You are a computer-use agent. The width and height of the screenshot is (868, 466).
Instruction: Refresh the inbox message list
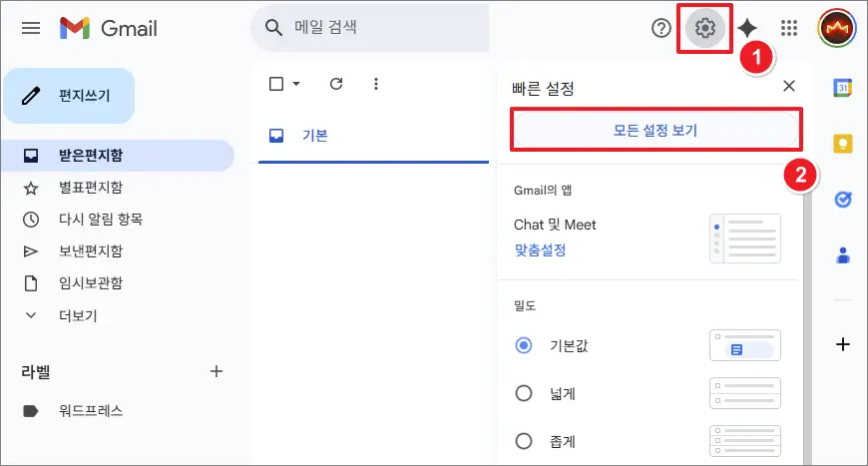click(x=336, y=84)
